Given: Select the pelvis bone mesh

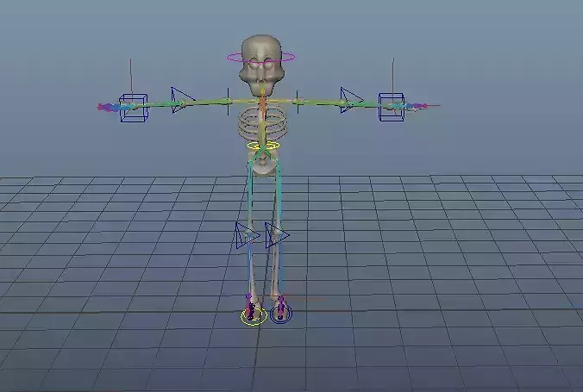Looking at the screenshot, I should [x=263, y=164].
